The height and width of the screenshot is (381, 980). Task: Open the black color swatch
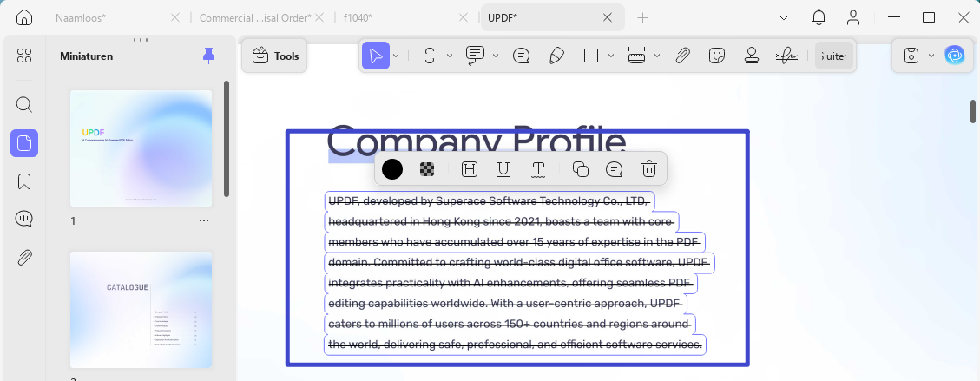pos(391,169)
